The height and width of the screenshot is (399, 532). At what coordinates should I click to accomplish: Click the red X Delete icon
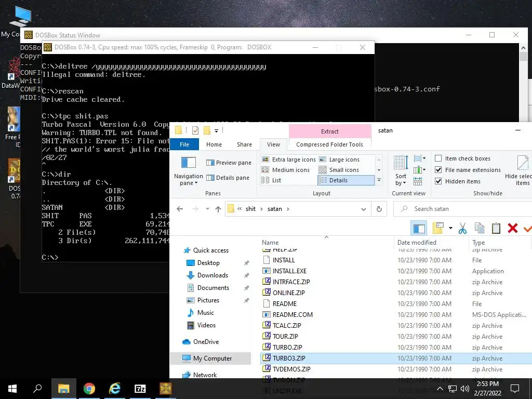point(512,229)
